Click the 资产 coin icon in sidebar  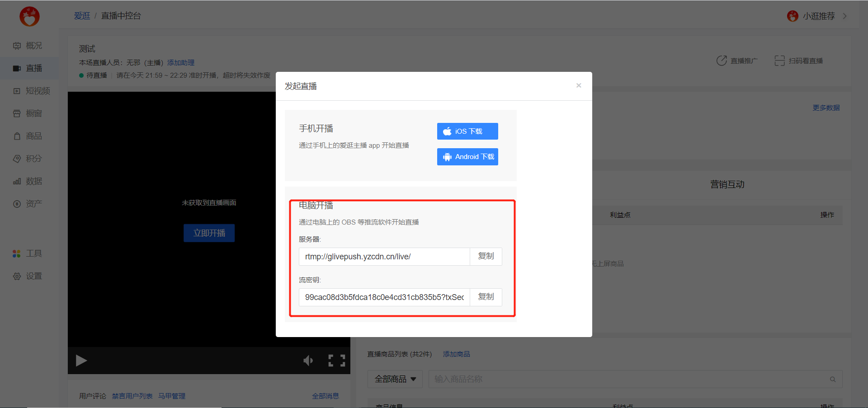point(17,204)
